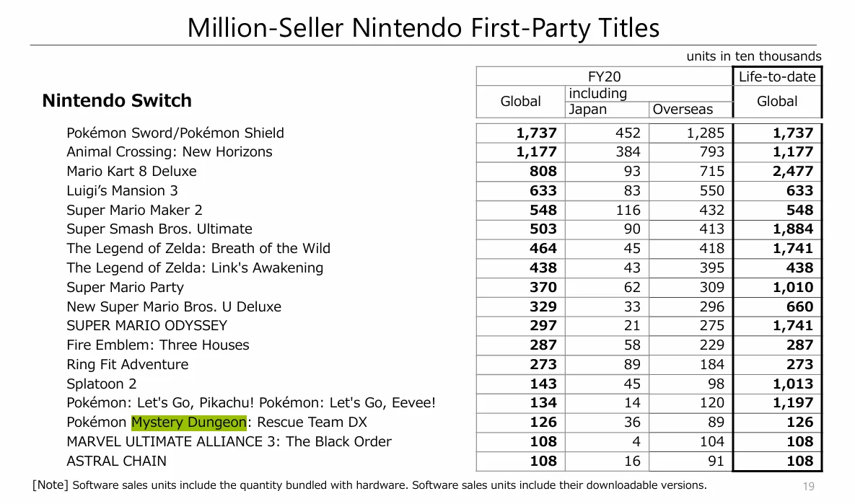The height and width of the screenshot is (504, 855).
Task: Click the "FY20" column header
Action: point(604,77)
